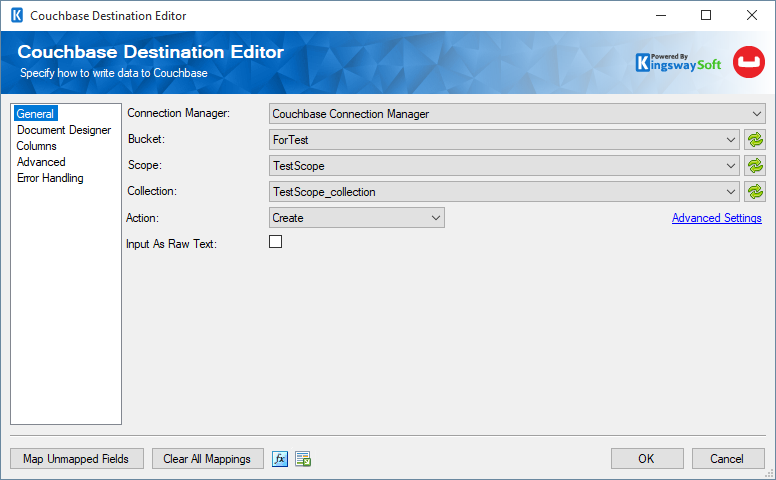
Task: Confirm with the OK button
Action: pyautogui.click(x=647, y=459)
